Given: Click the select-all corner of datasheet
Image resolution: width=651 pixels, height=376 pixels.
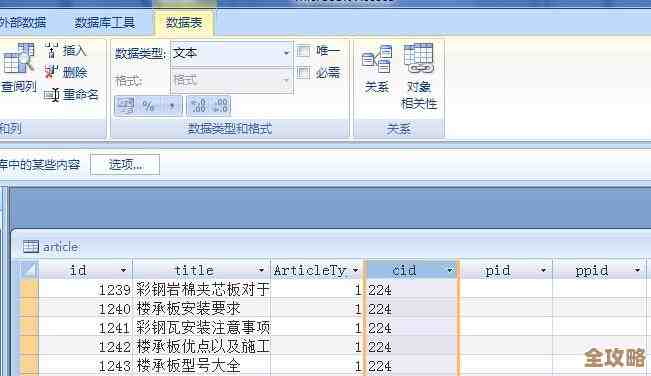Looking at the screenshot, I should pyautogui.click(x=29, y=270).
